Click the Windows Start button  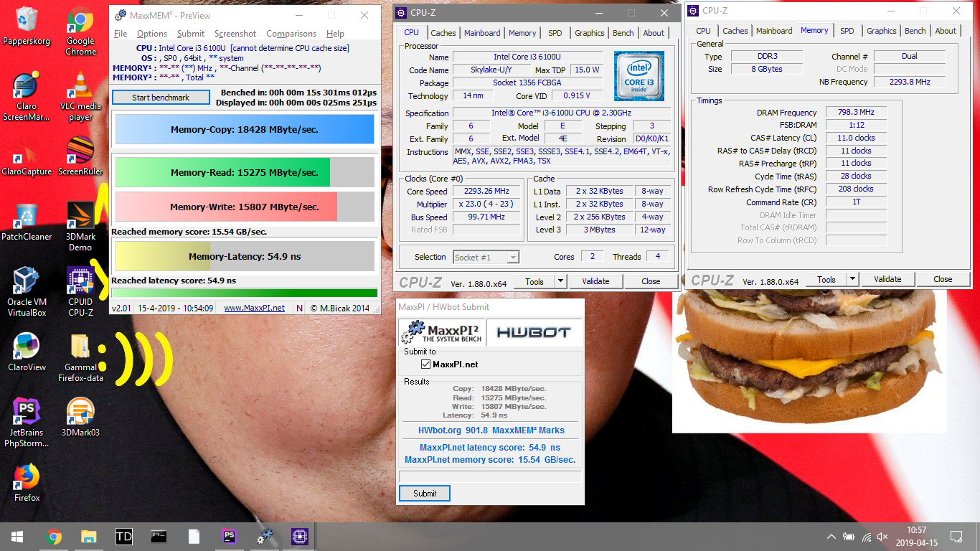tap(17, 537)
